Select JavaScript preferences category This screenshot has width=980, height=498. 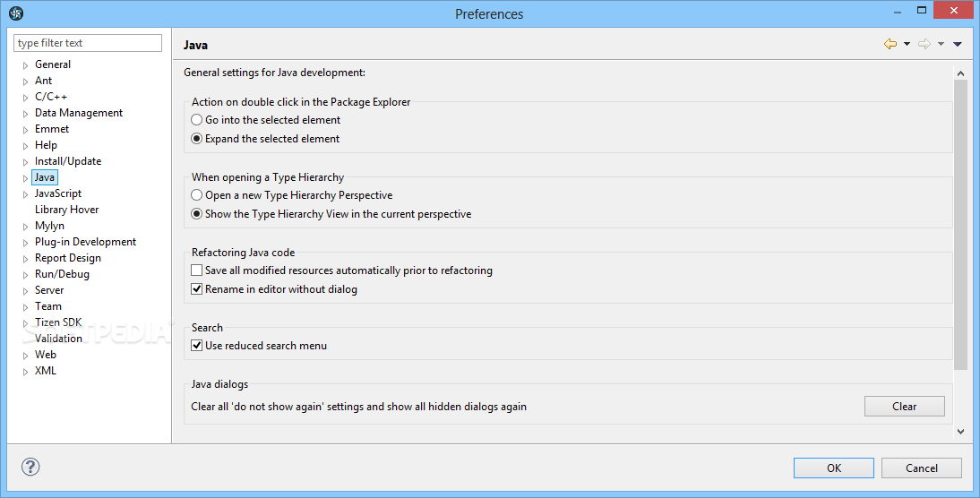pos(58,193)
